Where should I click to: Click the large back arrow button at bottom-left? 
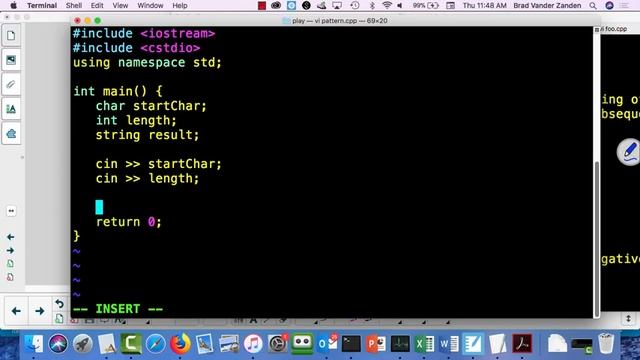[16, 311]
